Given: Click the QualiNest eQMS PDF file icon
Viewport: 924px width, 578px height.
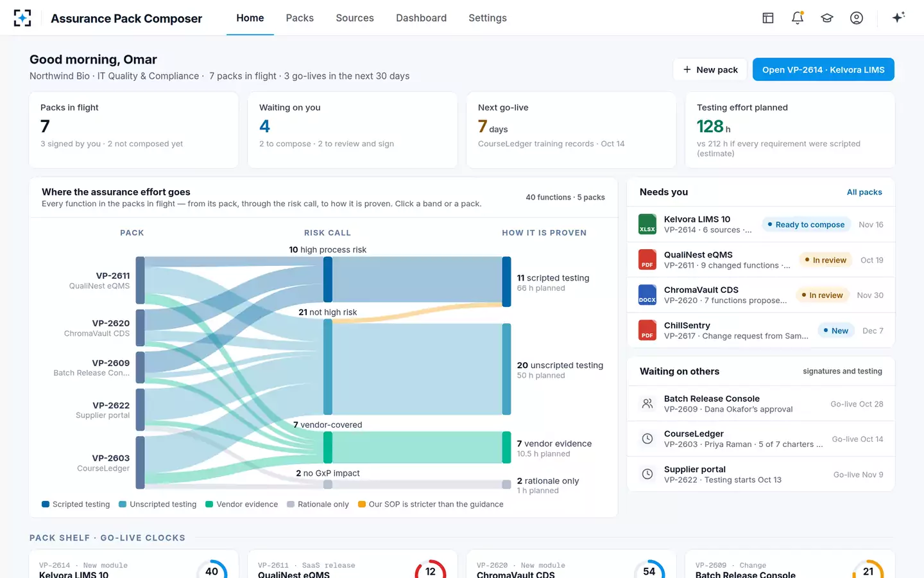Looking at the screenshot, I should [x=647, y=259].
